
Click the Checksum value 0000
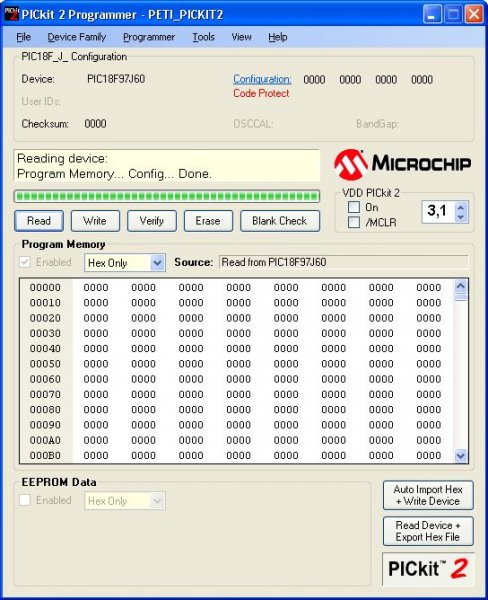[x=95, y=124]
